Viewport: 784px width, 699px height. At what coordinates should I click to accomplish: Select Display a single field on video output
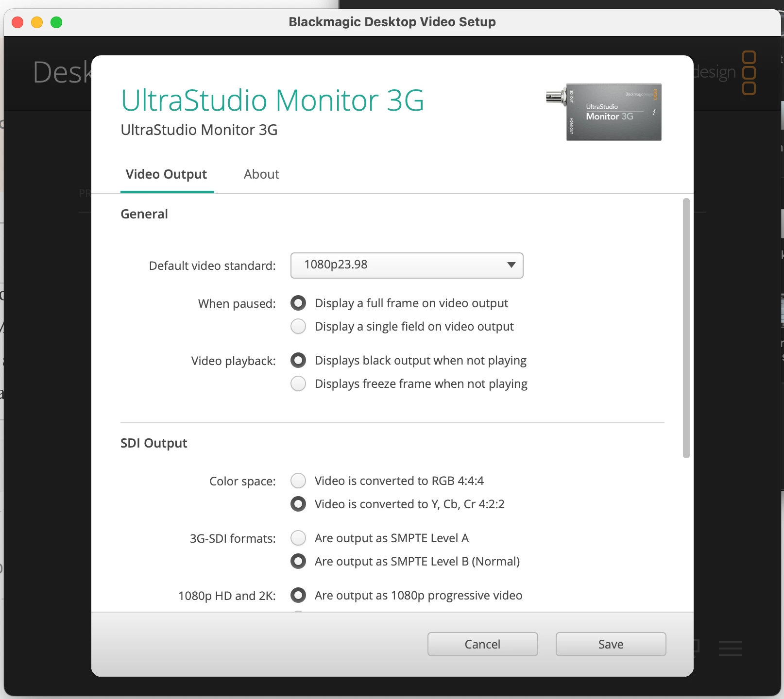(x=298, y=327)
